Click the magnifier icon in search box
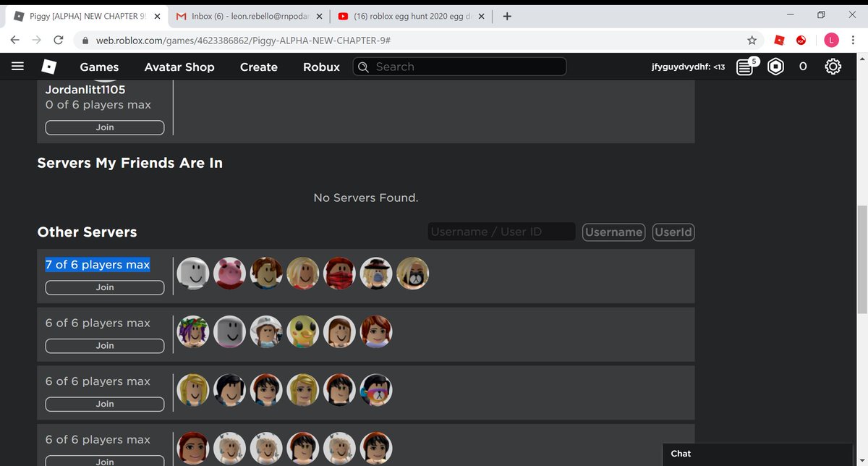 [363, 67]
